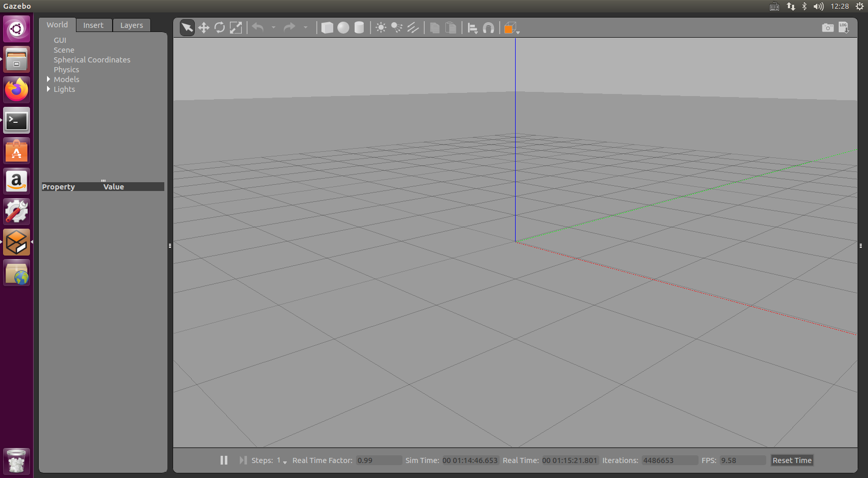
Task: Activate the rotate mode tool
Action: point(220,27)
